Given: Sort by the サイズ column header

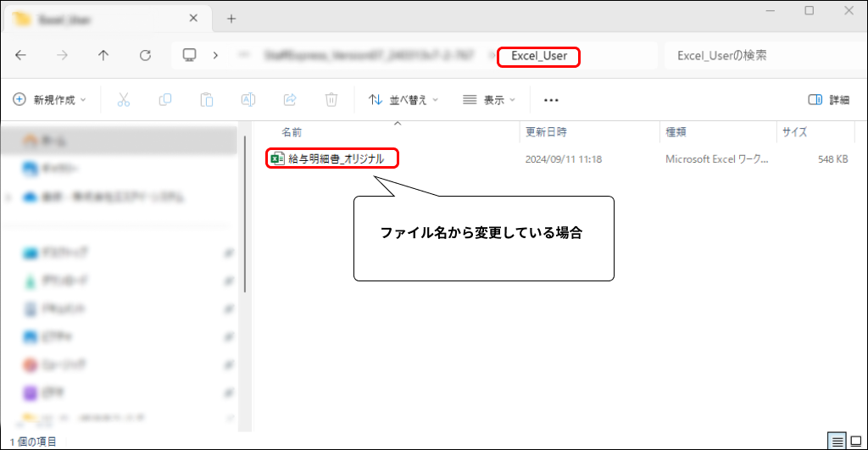Looking at the screenshot, I should pos(794,132).
